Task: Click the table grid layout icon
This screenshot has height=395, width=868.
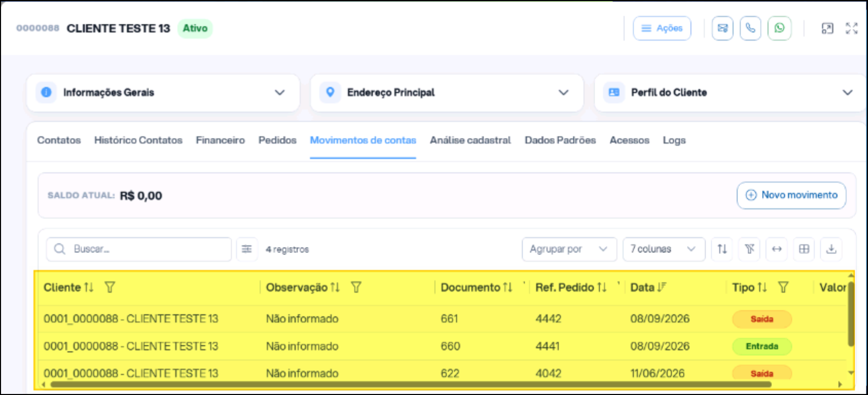Action: click(x=804, y=249)
